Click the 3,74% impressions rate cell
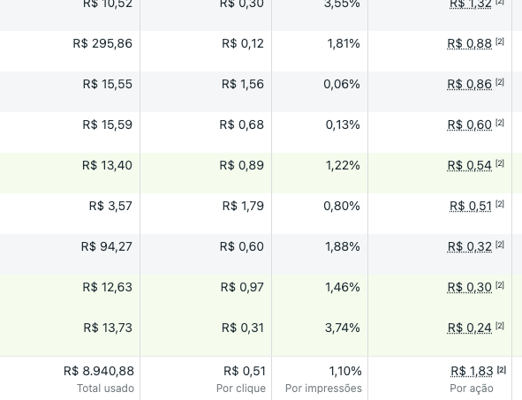The height and width of the screenshot is (400, 522). 342,328
